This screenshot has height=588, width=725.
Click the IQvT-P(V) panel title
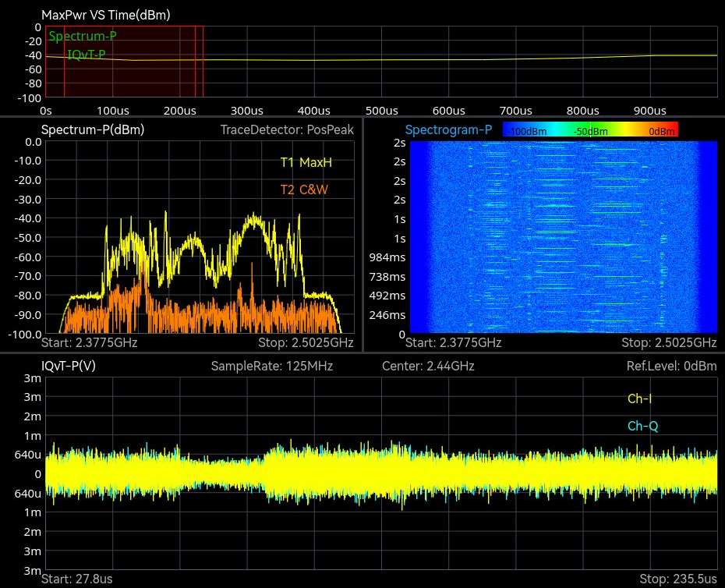[x=69, y=366]
